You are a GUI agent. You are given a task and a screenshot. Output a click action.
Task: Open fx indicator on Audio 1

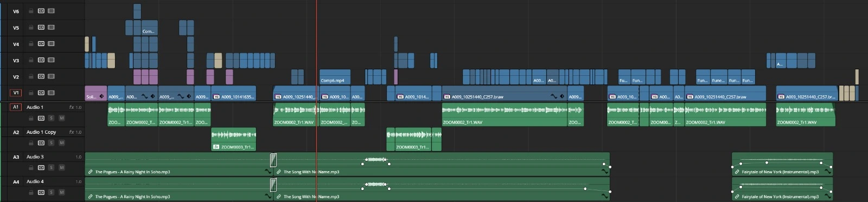pos(71,107)
